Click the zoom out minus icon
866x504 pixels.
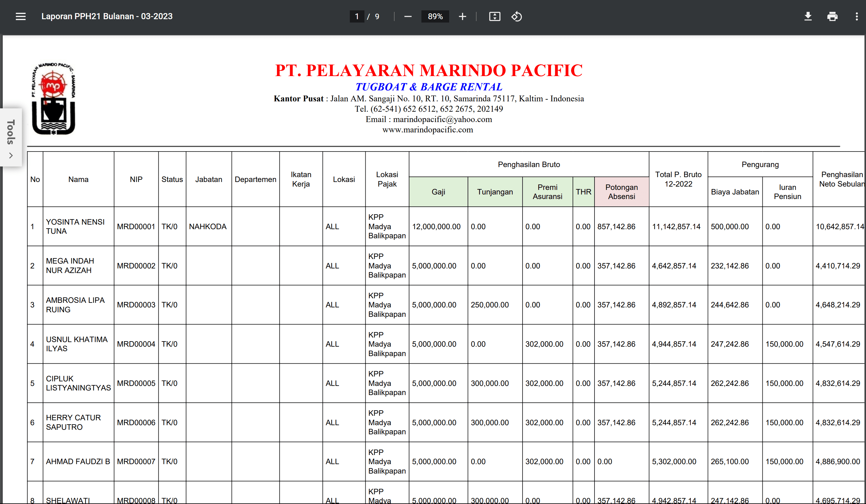click(x=408, y=16)
